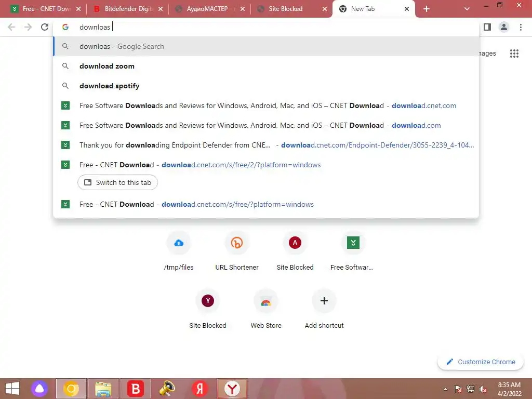
Task: Open suggestion download.cnet.com/s/free/?platform=windows
Action: coord(266,204)
